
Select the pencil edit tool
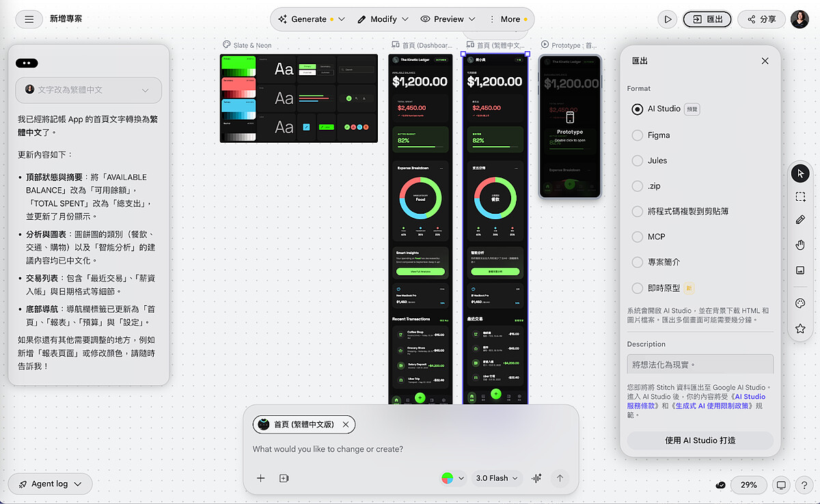point(800,220)
